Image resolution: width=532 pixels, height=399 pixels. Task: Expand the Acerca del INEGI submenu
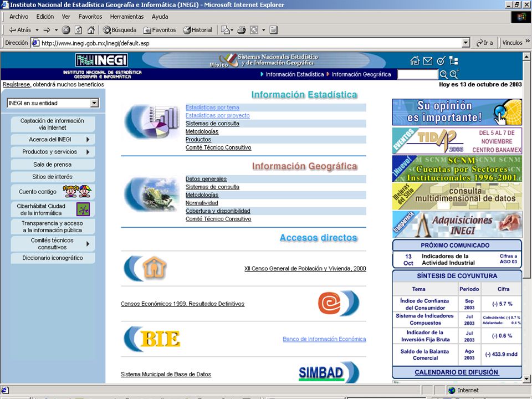coord(88,140)
